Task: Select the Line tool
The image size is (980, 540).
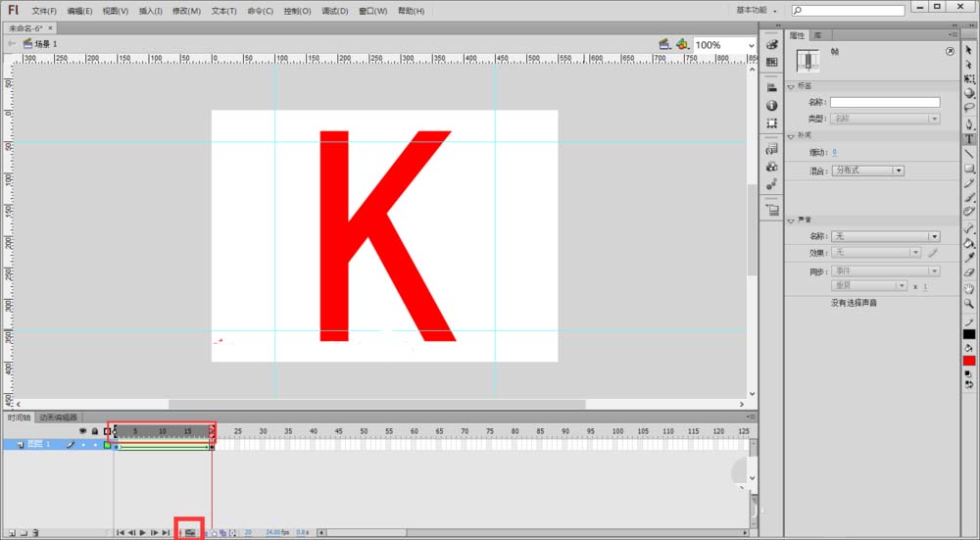Action: coord(969,154)
